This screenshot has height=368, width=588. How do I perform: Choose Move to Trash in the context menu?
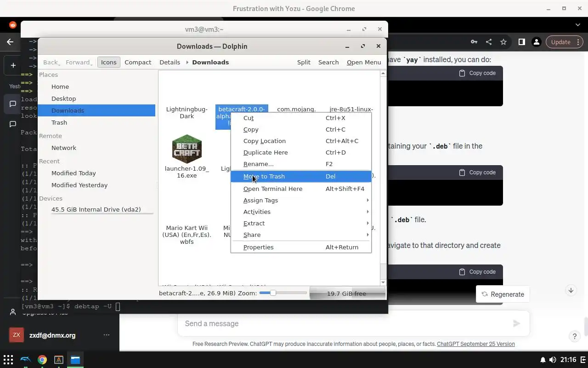click(x=301, y=176)
